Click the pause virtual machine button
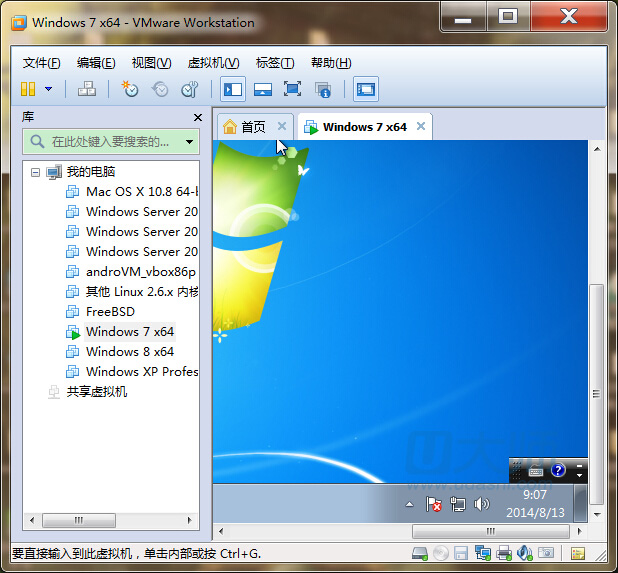The height and width of the screenshot is (573, 618). click(28, 89)
